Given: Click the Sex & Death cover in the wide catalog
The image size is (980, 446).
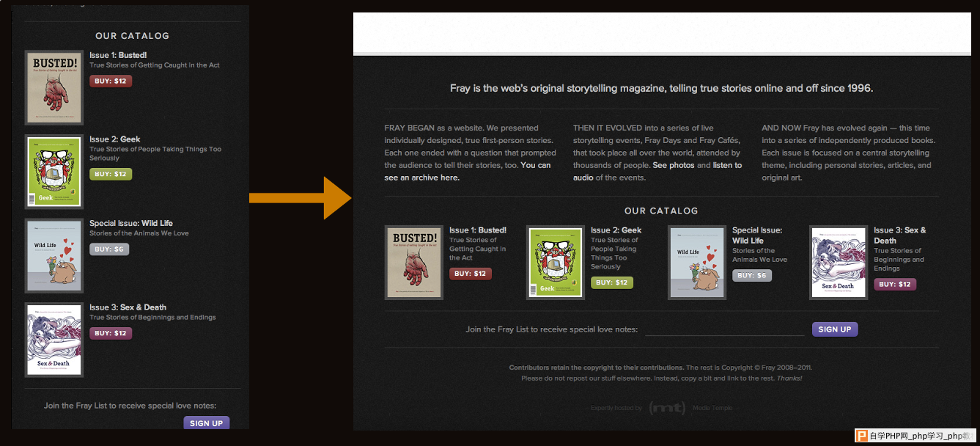Looking at the screenshot, I should (x=839, y=263).
